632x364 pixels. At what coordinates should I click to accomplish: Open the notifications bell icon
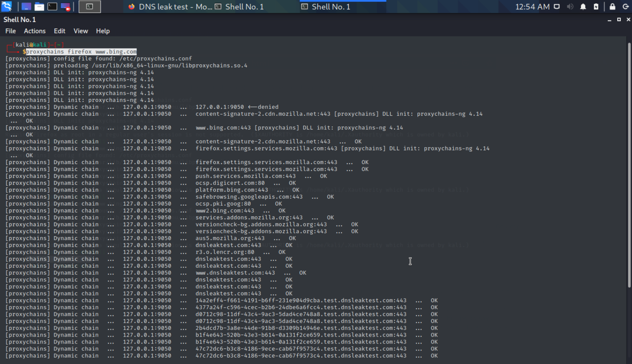pos(583,7)
